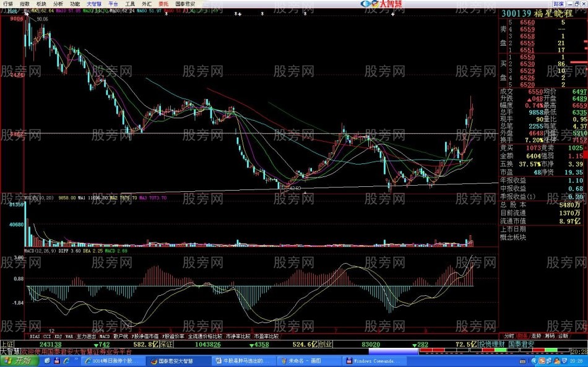The height and width of the screenshot is (367, 588).
Task: Click the stock title 300139 福星晓程
Action: point(537,14)
